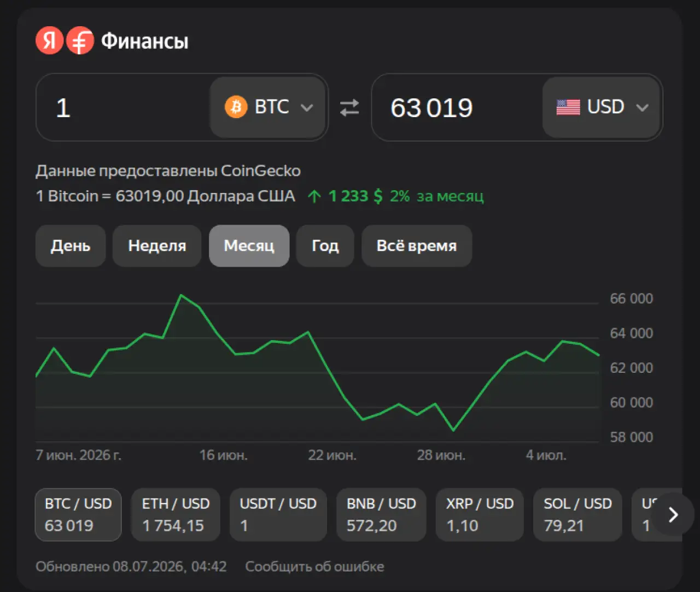
Task: Click the Обновлено 08.07.2026, 04:42 timestamp
Action: (131, 566)
